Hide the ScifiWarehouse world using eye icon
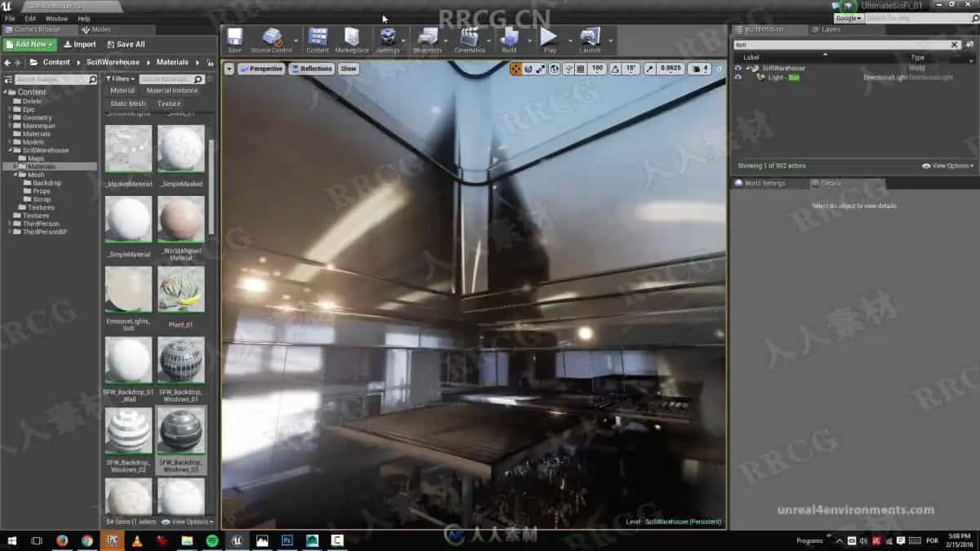980x551 pixels. point(738,68)
